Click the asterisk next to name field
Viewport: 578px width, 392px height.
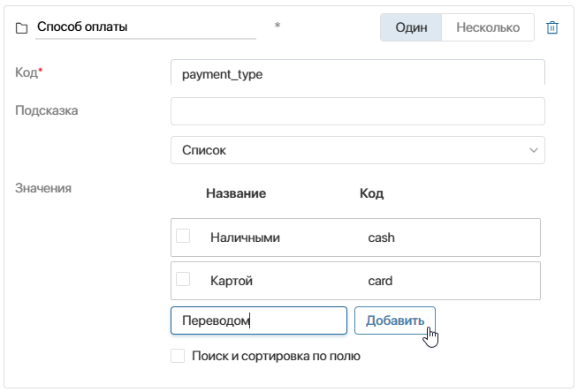278,25
